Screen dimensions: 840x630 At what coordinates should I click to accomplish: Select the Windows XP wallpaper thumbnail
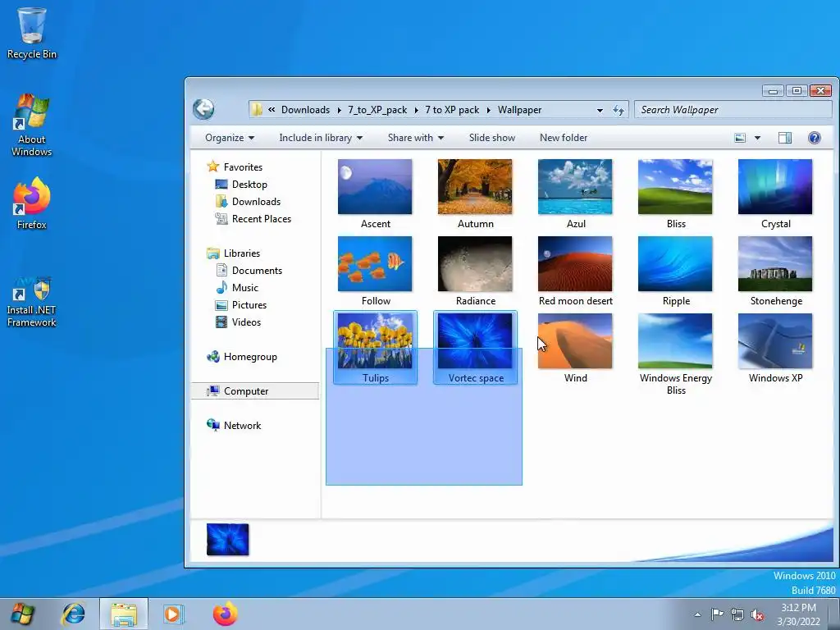pos(775,340)
